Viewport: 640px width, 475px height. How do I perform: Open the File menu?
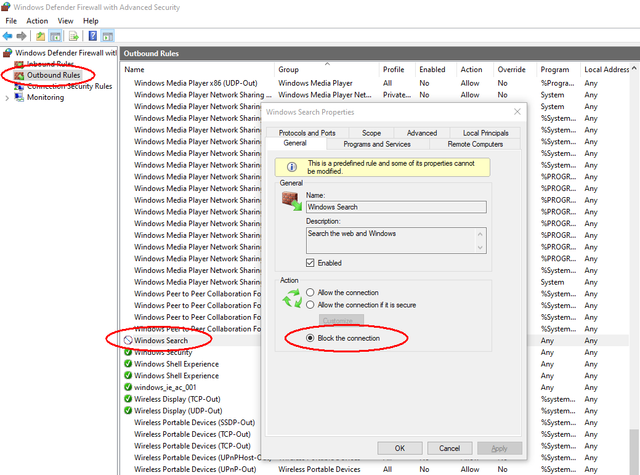[x=11, y=21]
